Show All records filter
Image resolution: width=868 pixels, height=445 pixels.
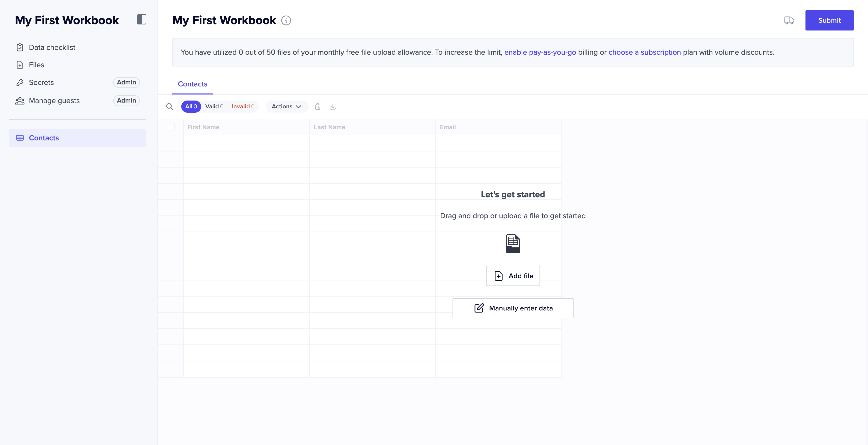point(191,106)
